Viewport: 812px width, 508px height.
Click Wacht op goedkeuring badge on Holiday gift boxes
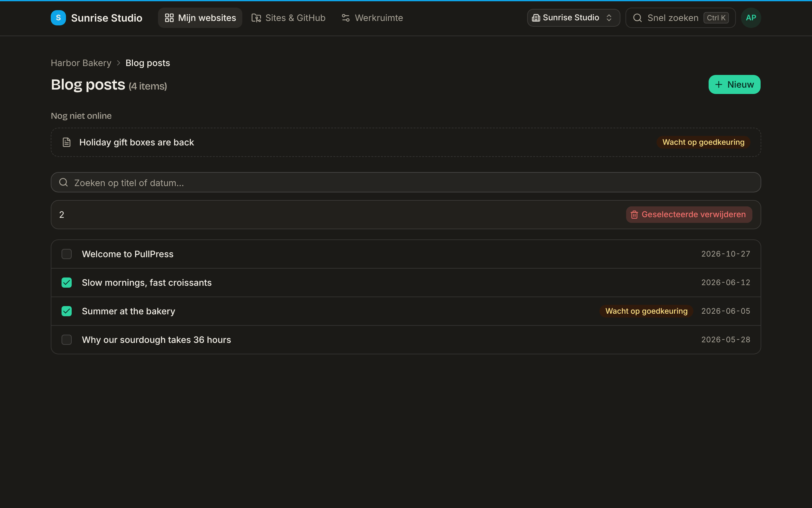[x=703, y=142]
